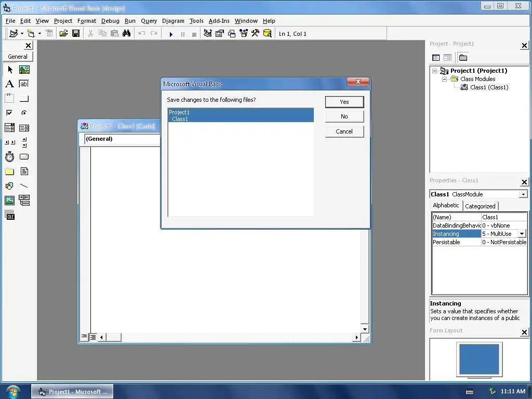Open the Add Project dropdown arrow
This screenshot has height=399, width=532.
click(22, 33)
